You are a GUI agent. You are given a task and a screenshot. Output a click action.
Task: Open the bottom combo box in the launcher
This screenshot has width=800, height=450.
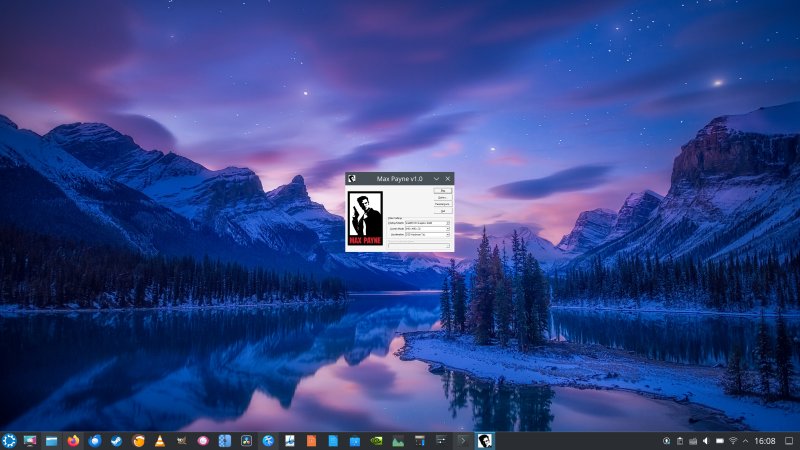point(419,245)
